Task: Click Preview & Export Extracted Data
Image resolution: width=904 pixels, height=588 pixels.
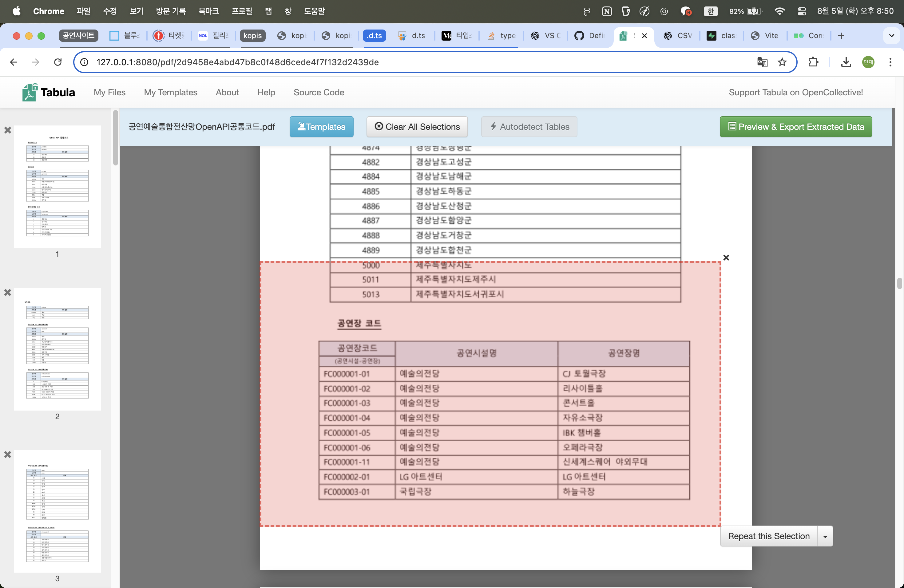Action: point(795,127)
